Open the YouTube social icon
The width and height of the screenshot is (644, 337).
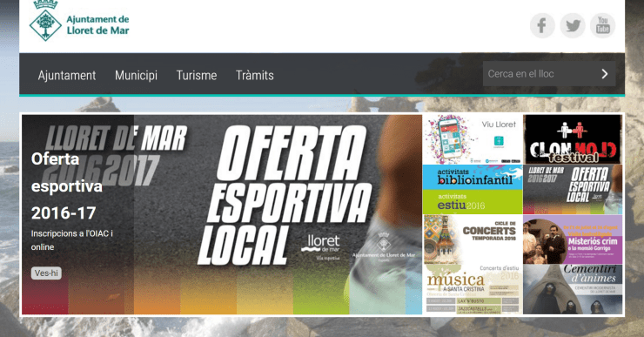[602, 25]
